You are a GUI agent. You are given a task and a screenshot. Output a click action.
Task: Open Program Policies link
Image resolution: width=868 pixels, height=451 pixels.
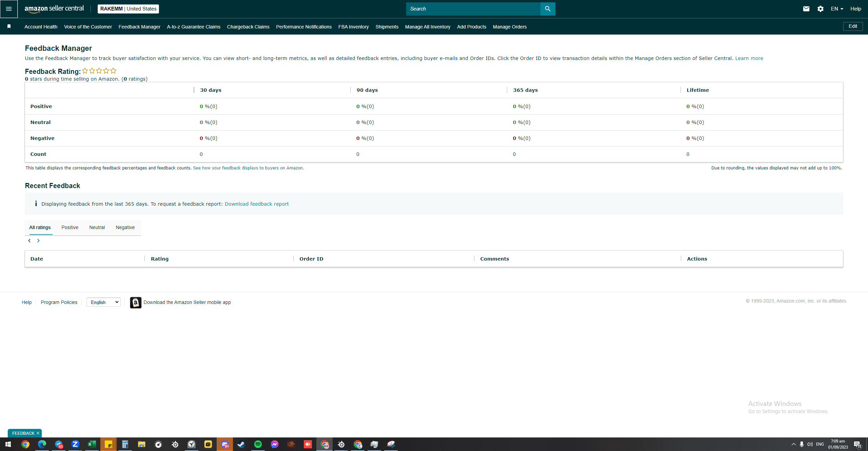(59, 302)
